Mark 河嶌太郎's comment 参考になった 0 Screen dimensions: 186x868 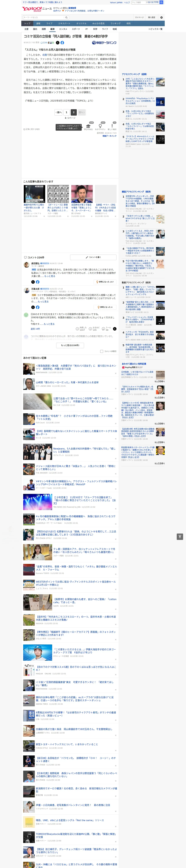(105, 307)
